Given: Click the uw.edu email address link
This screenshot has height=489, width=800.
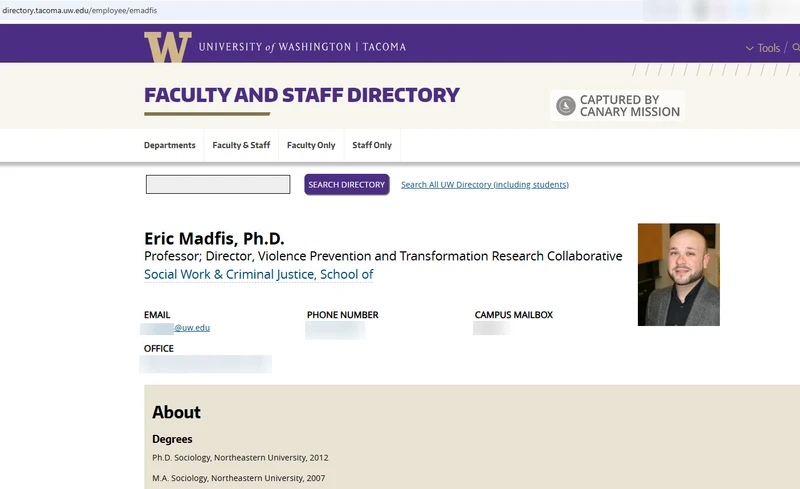Looking at the screenshot, I should coord(192,328).
